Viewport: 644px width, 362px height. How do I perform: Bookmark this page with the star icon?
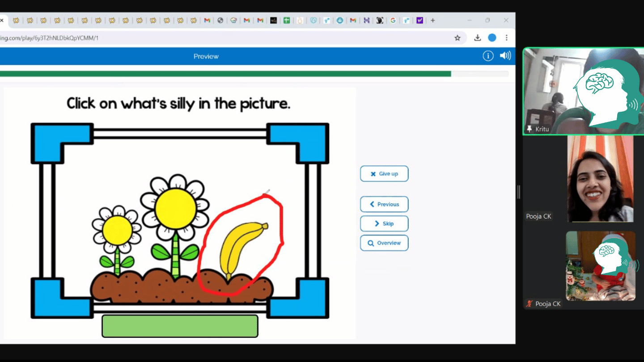pos(457,38)
